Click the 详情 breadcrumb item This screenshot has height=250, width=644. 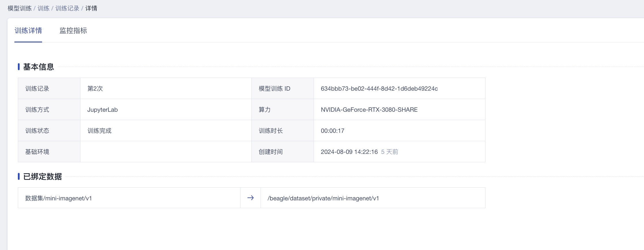click(x=91, y=8)
